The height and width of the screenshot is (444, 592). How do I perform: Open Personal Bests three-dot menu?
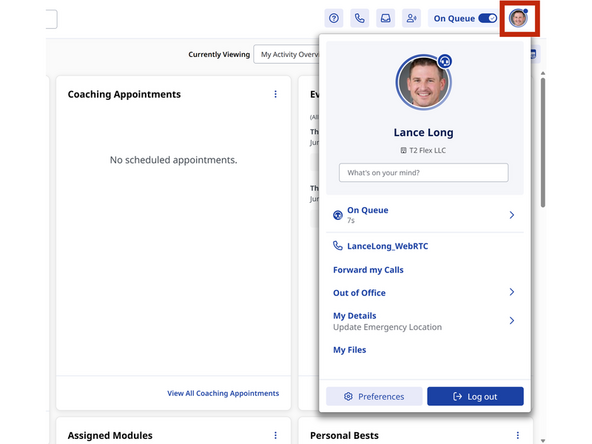click(x=518, y=435)
